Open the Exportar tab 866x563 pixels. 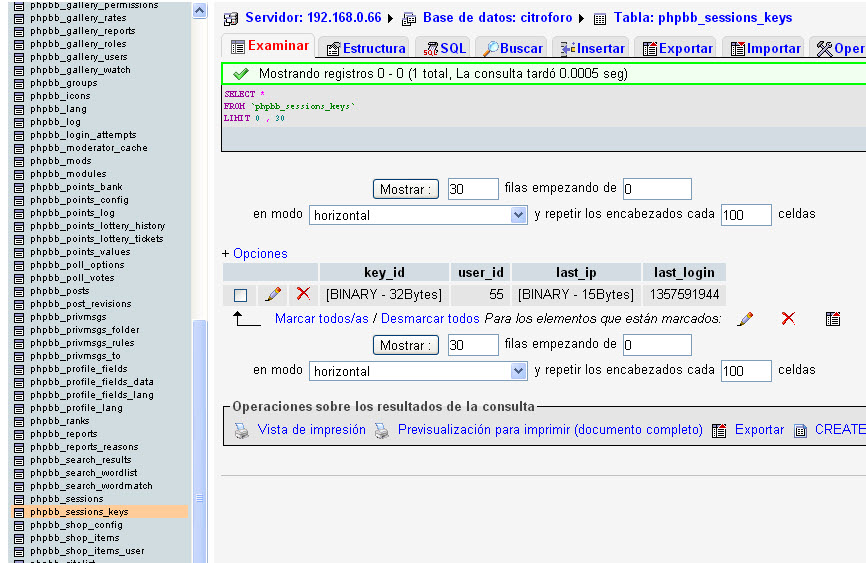click(677, 48)
